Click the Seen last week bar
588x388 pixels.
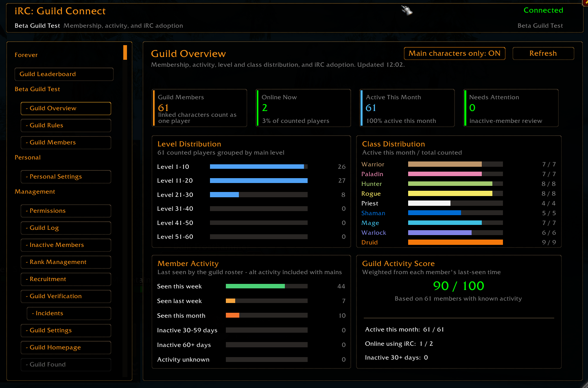(x=267, y=301)
